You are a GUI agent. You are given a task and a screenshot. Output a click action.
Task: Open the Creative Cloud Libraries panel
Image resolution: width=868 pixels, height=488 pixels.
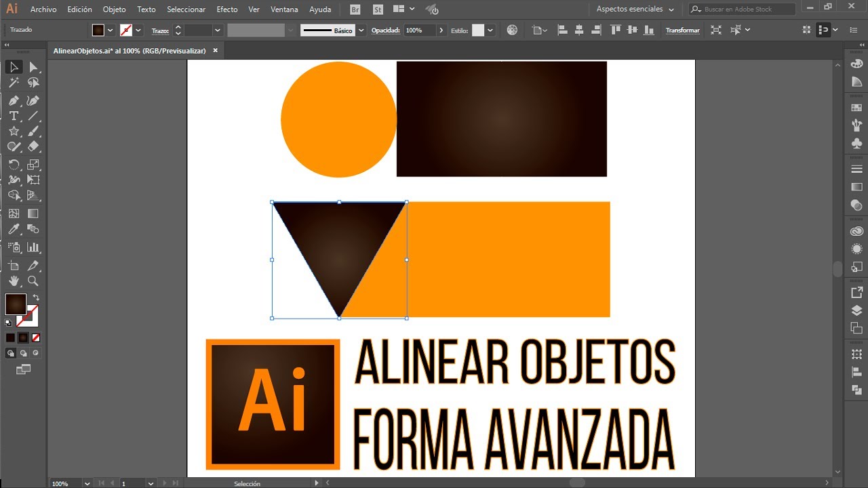pos(856,231)
